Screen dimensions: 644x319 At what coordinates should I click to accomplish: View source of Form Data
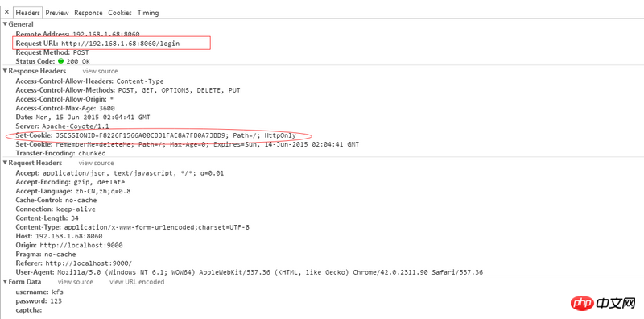point(75,282)
